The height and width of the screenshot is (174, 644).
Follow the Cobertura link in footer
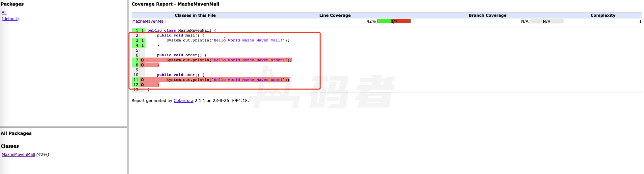pyautogui.click(x=183, y=101)
